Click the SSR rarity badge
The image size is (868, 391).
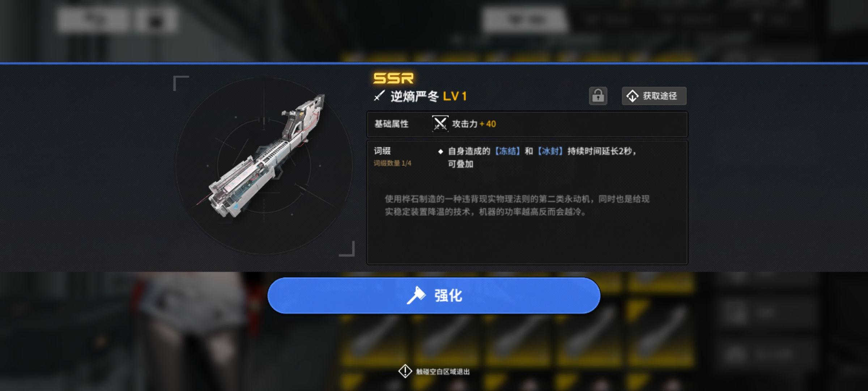[x=393, y=78]
